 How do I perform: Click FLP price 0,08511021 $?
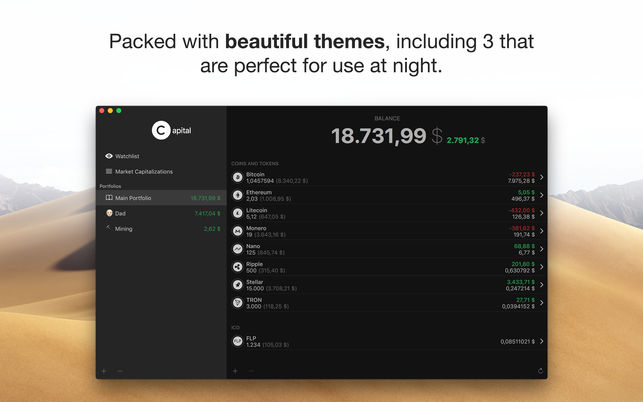click(518, 341)
